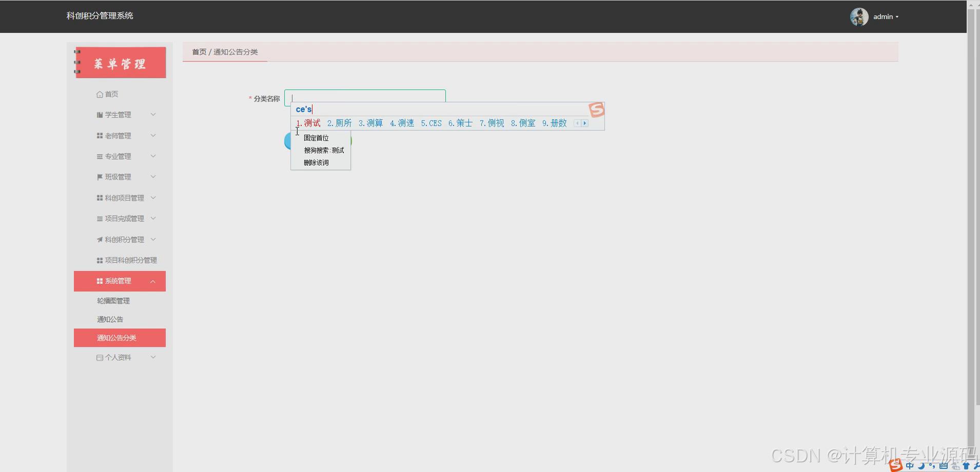Click the 系统管理 grid icon
This screenshot has height=472, width=980.
(100, 281)
